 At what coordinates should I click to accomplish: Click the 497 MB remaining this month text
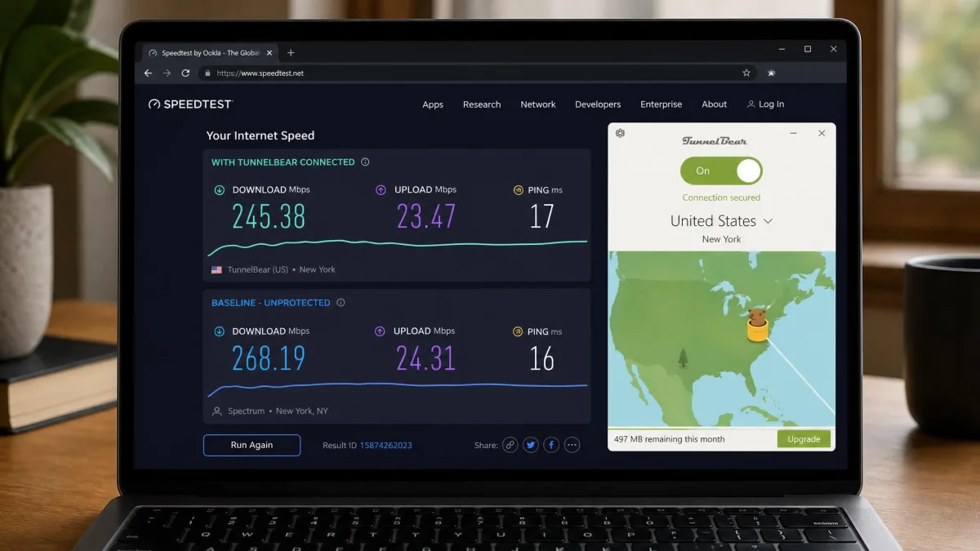(670, 439)
